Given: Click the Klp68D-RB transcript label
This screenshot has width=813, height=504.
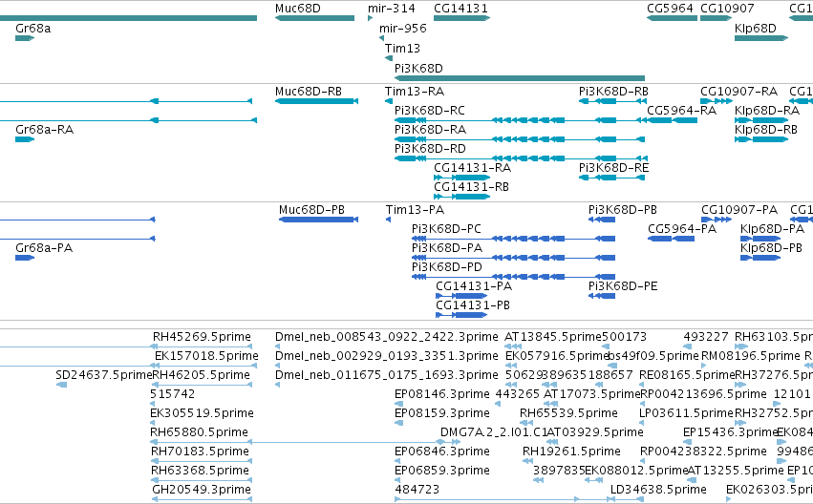Looking at the screenshot, I should [766, 130].
